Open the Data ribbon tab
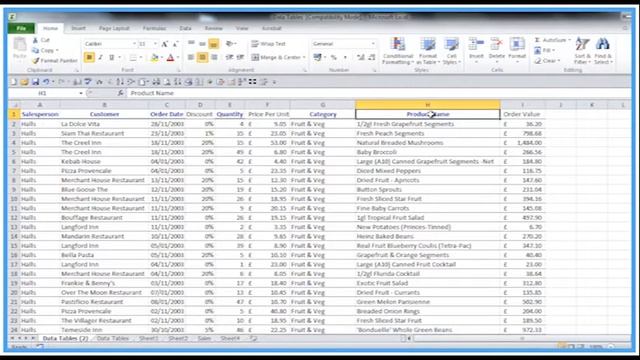The height and width of the screenshot is (360, 640). click(185, 28)
